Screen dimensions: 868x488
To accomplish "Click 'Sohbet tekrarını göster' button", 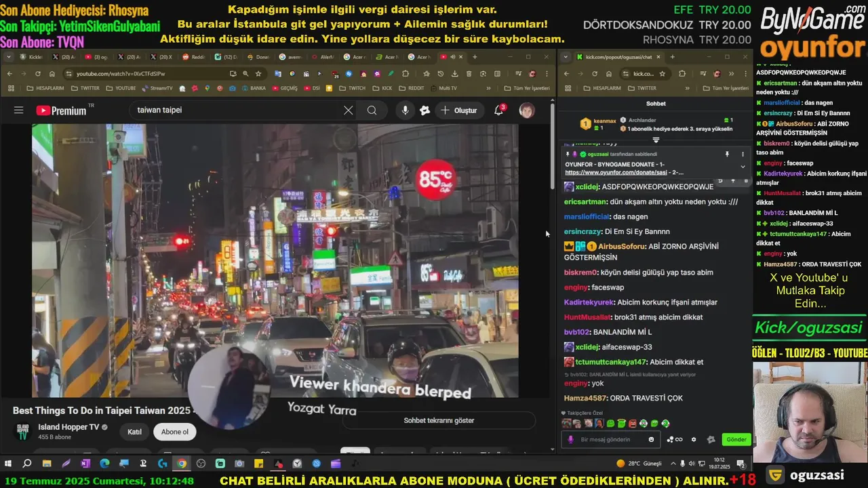I will (439, 420).
